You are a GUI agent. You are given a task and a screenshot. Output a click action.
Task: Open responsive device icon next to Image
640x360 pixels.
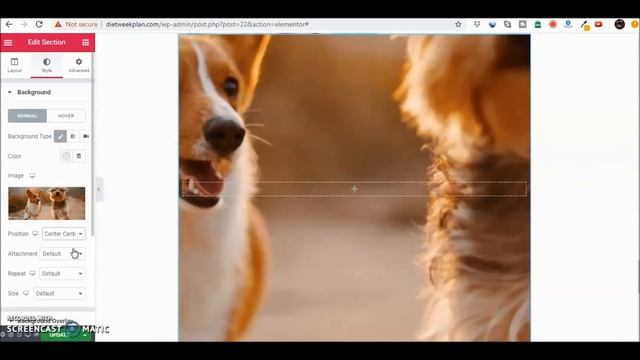pos(32,176)
